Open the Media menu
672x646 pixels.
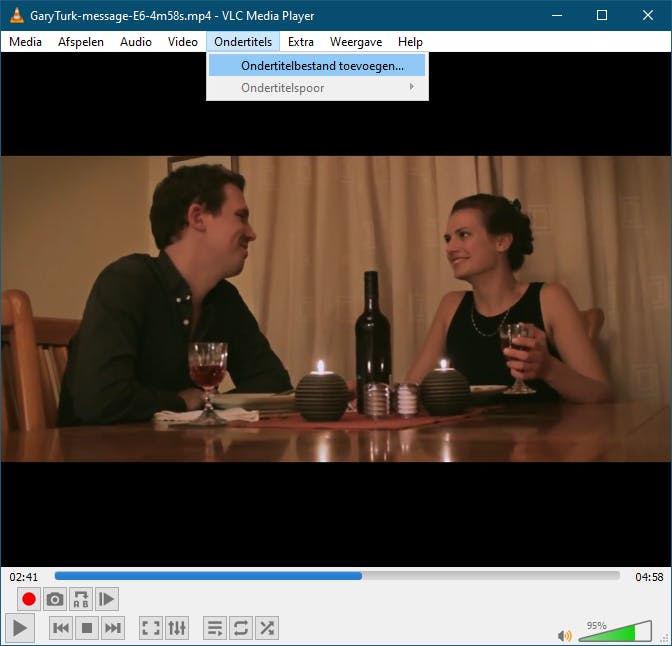pyautogui.click(x=25, y=42)
